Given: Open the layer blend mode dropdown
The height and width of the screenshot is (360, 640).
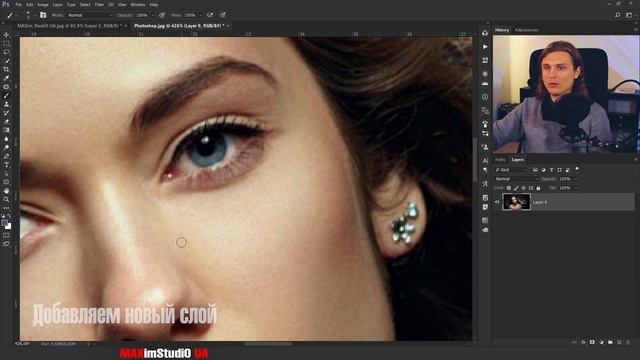Looking at the screenshot, I should point(516,179).
